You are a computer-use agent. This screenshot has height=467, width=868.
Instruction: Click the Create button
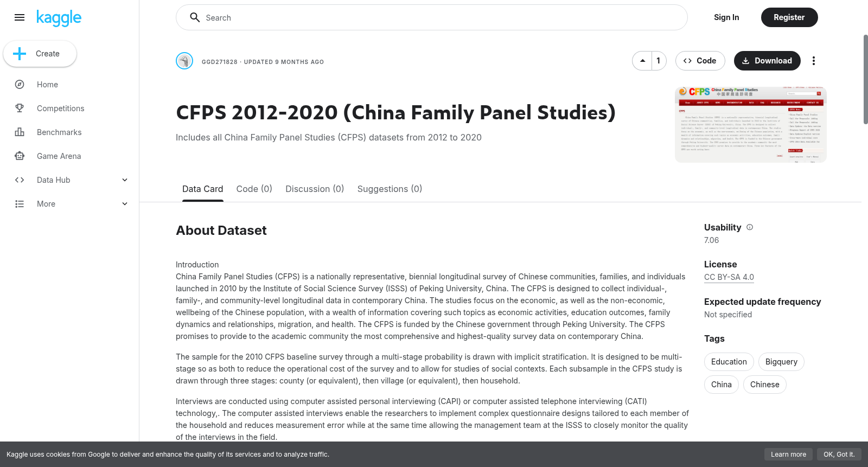[40, 54]
